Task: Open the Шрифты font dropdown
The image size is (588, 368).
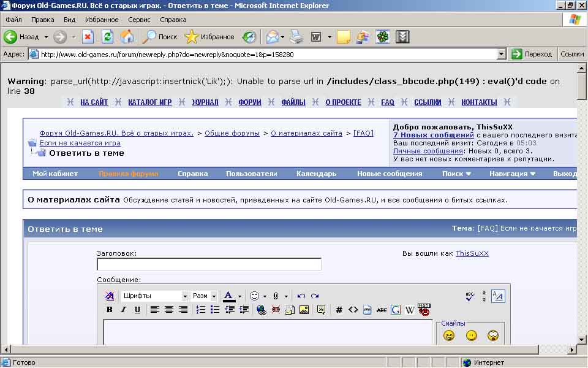Action: point(154,296)
